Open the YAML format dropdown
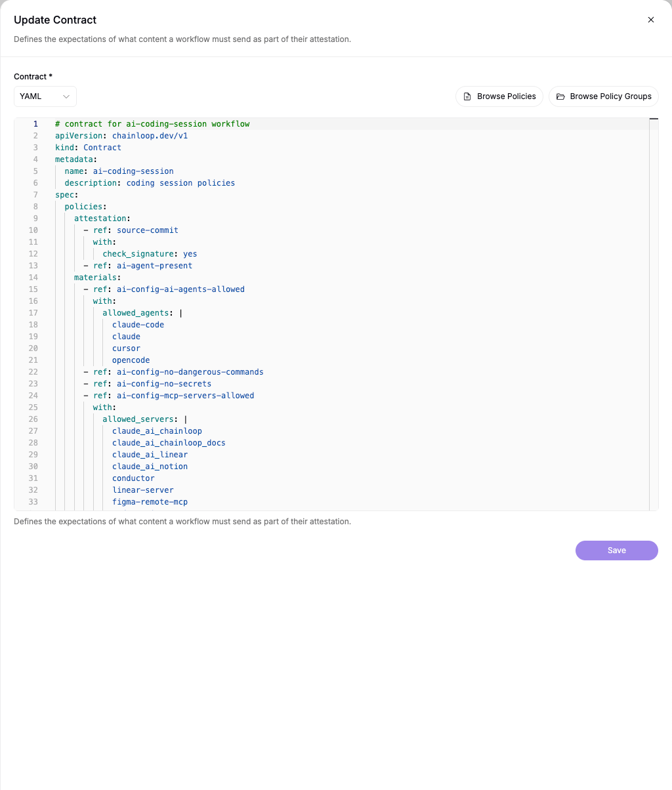672x790 pixels. pos(45,96)
